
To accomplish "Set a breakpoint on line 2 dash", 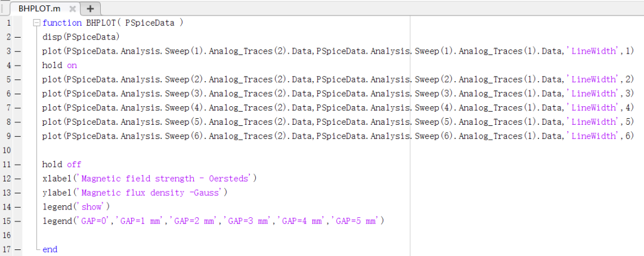I will pos(17,38).
